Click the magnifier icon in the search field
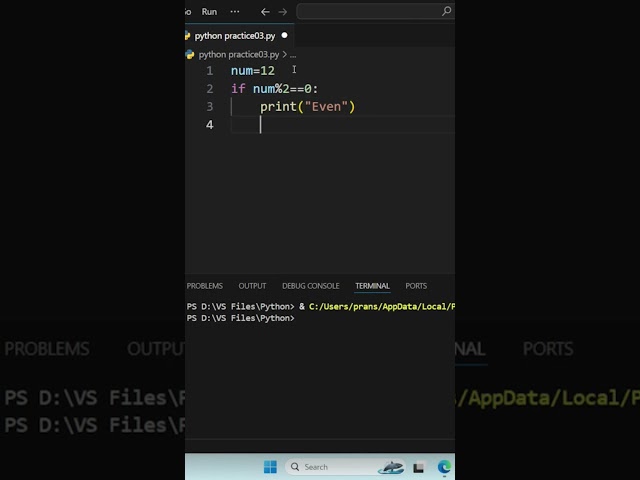This screenshot has height=480, width=640. (x=447, y=11)
